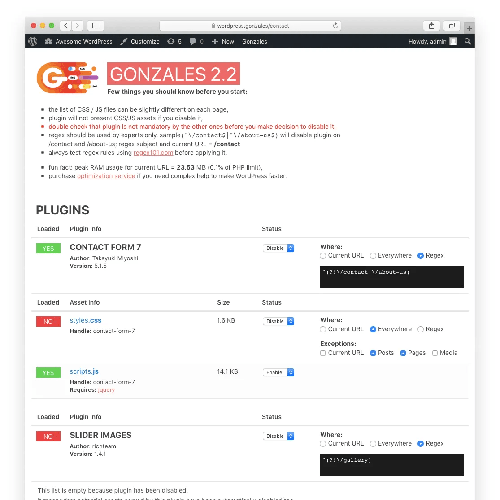Screen dimensions: 500x500
Task: Open status dropdown for Slider Images plugin
Action: tap(279, 436)
